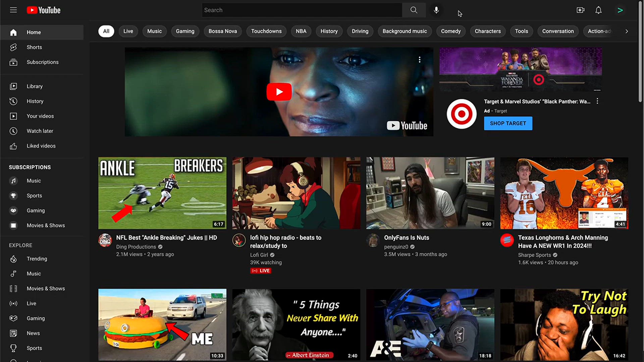644x362 pixels.
Task: Select the History filter chip
Action: pyautogui.click(x=329, y=31)
